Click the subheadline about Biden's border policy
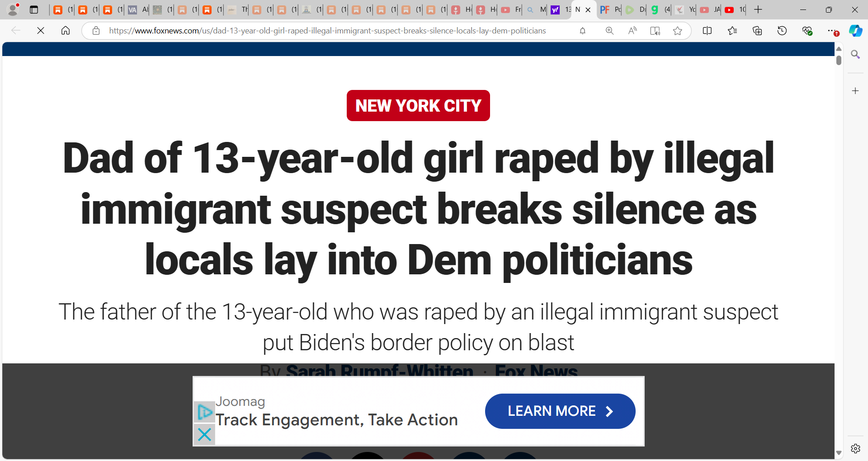The height and width of the screenshot is (461, 868). click(418, 327)
